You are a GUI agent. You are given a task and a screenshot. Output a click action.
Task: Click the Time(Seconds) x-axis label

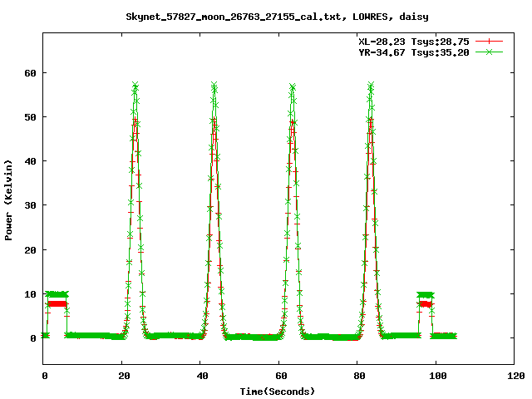click(278, 392)
